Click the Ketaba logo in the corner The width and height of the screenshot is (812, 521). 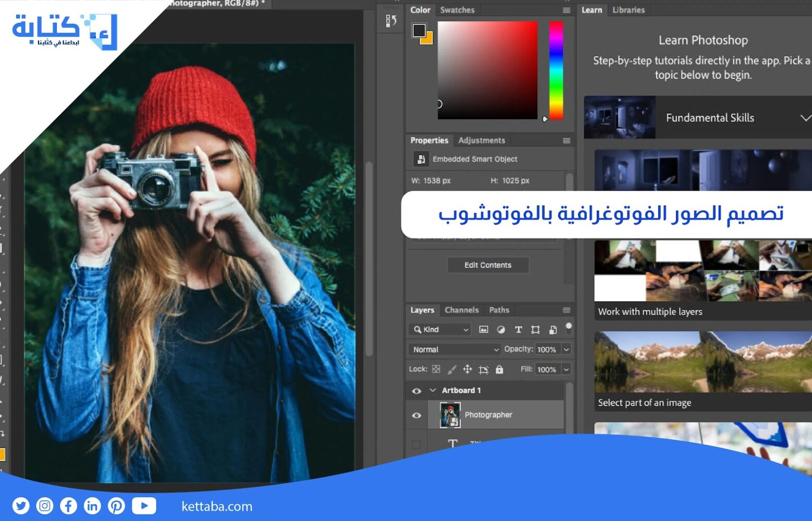tap(65, 31)
